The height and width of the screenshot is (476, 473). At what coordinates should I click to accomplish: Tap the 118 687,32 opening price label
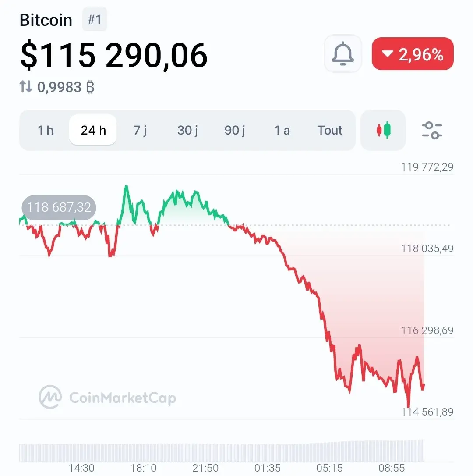[59, 207]
